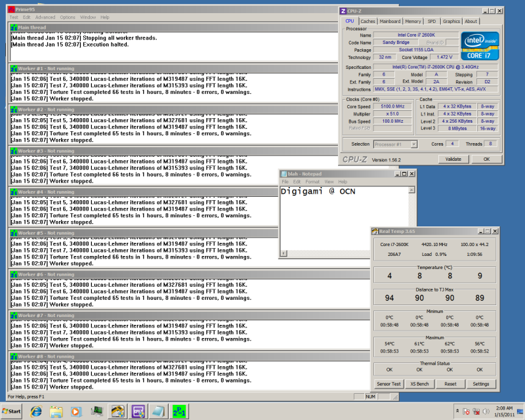Open the View menu in Notepad
525x420 pixels.
tap(329, 182)
